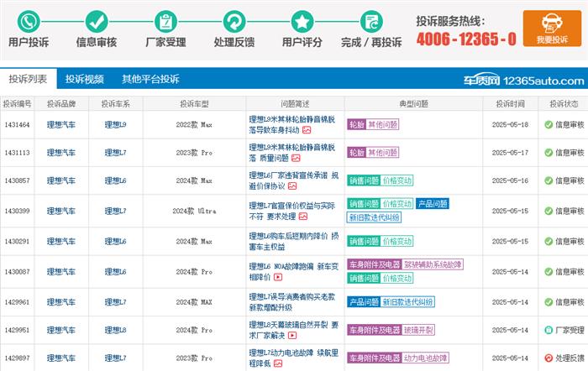Click 轮胎 其他问题 tag in row 1431464
This screenshot has width=588, height=371.
tap(373, 124)
